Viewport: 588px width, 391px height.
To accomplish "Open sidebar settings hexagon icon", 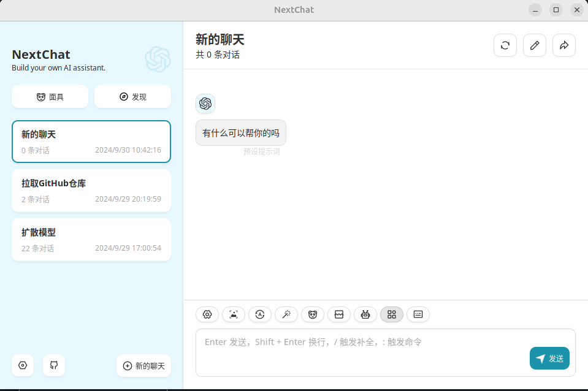I will 23,365.
